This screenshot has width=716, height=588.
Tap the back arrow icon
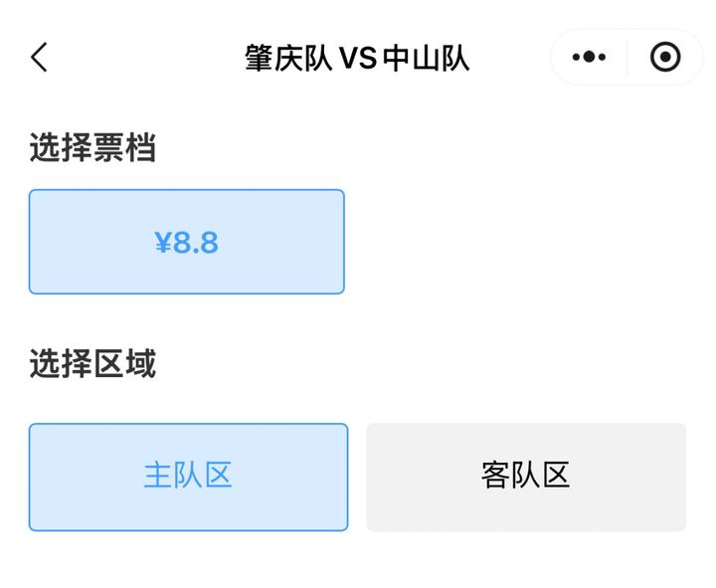click(40, 58)
